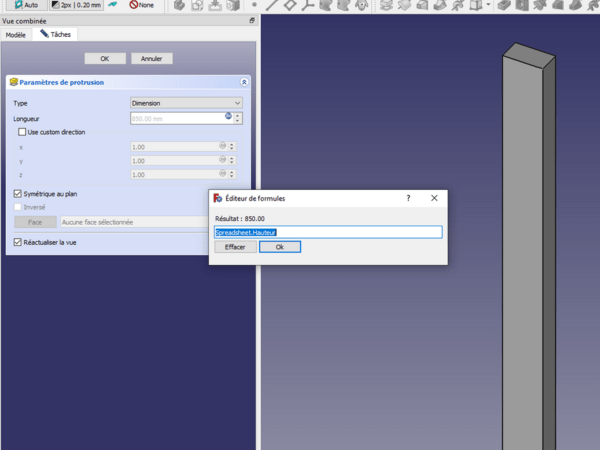Select the Tâches tab

[55, 35]
